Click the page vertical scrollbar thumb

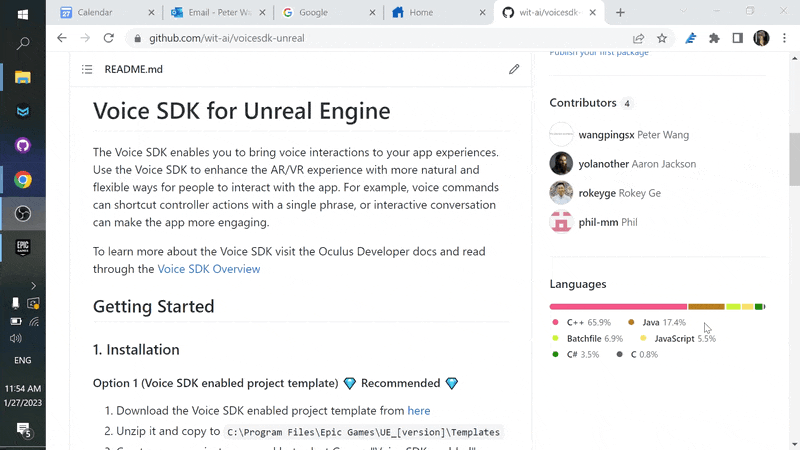tap(794, 159)
